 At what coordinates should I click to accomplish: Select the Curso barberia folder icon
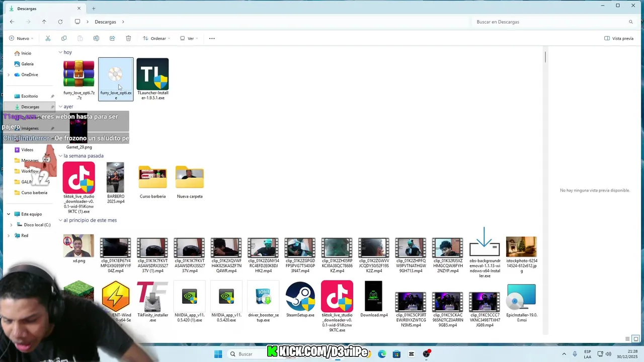click(152, 177)
